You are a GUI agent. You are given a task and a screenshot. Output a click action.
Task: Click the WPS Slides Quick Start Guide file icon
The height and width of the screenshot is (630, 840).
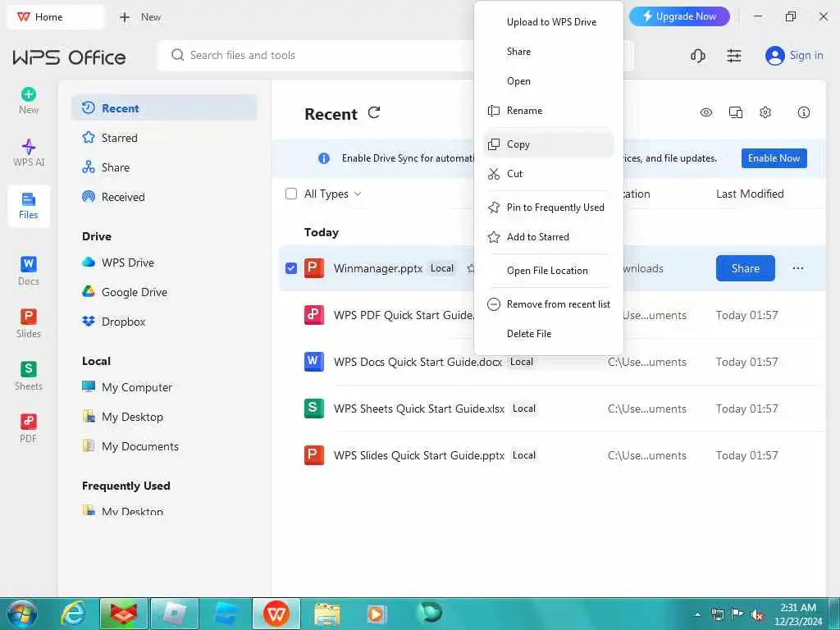(314, 454)
